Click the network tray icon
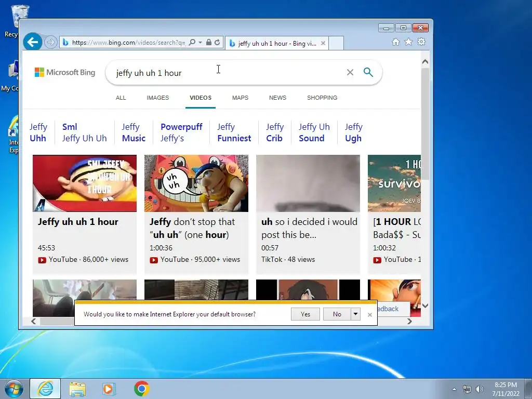Viewport: 532px width, 399px height. [467, 389]
